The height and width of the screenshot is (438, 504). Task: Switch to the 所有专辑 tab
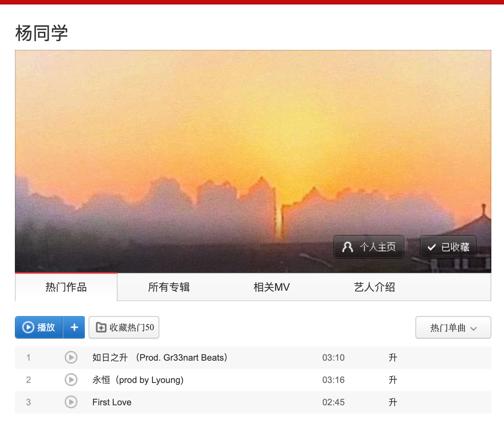169,287
